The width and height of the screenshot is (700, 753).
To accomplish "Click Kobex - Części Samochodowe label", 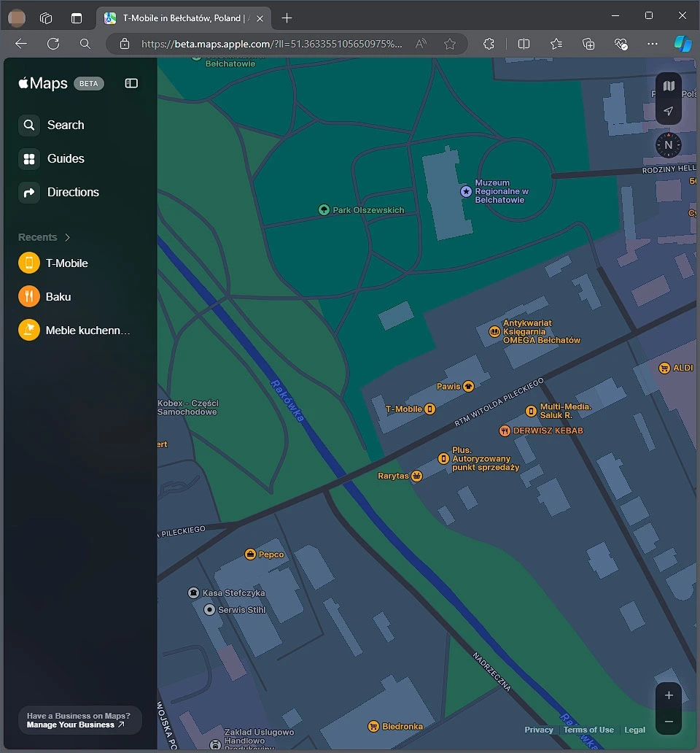I will click(188, 407).
